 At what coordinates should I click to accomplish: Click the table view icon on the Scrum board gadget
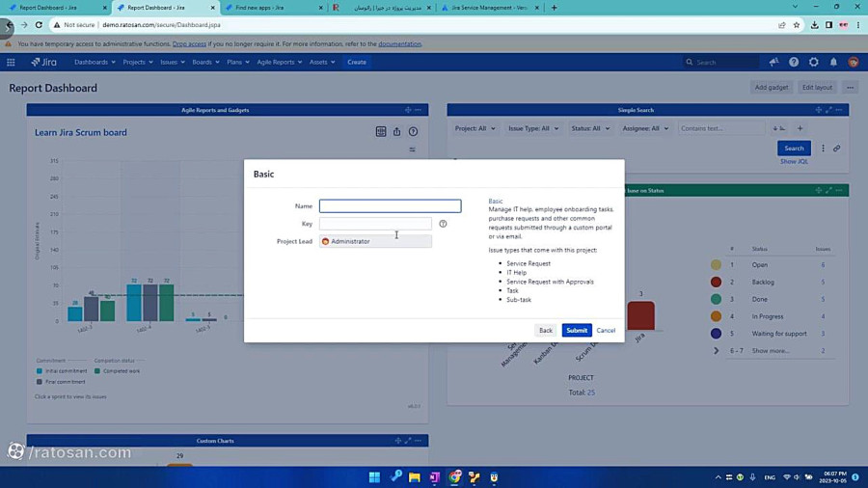[381, 132]
